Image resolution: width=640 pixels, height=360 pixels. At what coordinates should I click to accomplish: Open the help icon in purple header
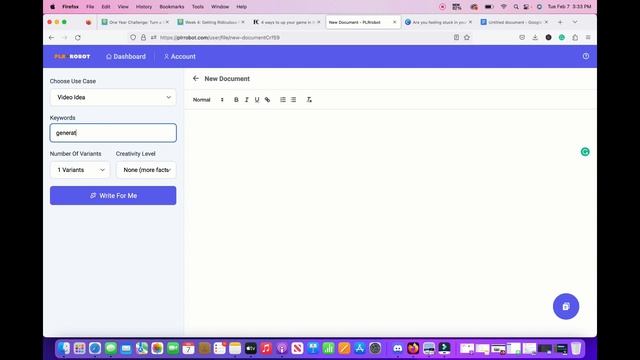[x=586, y=56]
